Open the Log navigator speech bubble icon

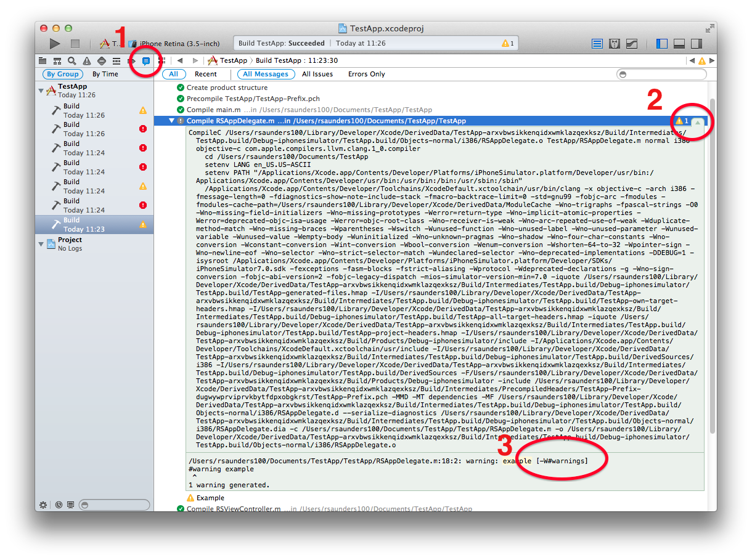point(146,61)
